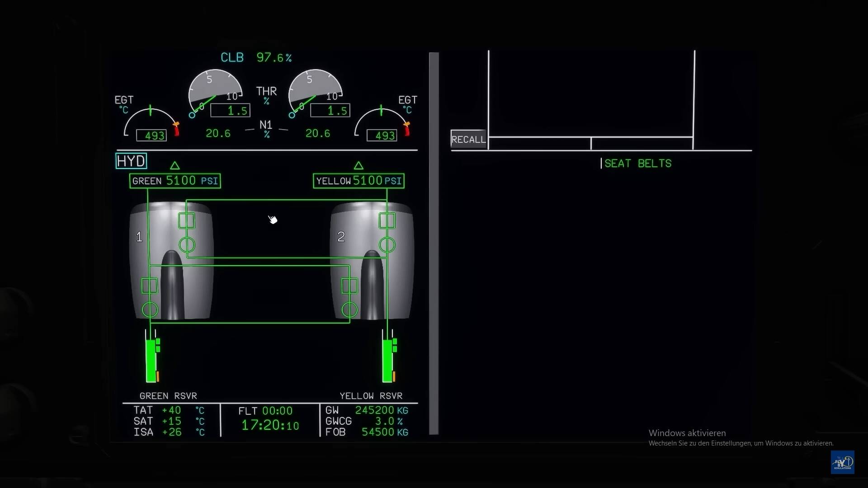This screenshot has width=868, height=488.
Task: Click the RECALL button
Action: coord(468,139)
